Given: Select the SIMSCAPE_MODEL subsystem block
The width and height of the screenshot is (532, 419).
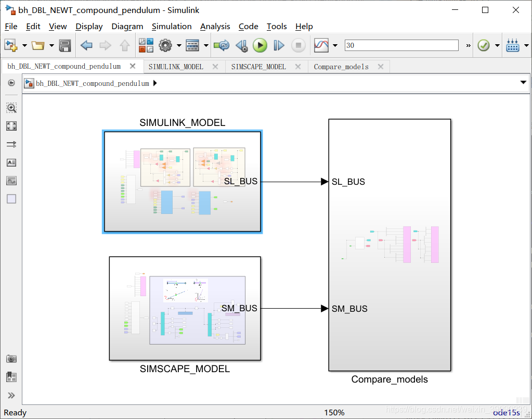Looking at the screenshot, I should (185, 308).
